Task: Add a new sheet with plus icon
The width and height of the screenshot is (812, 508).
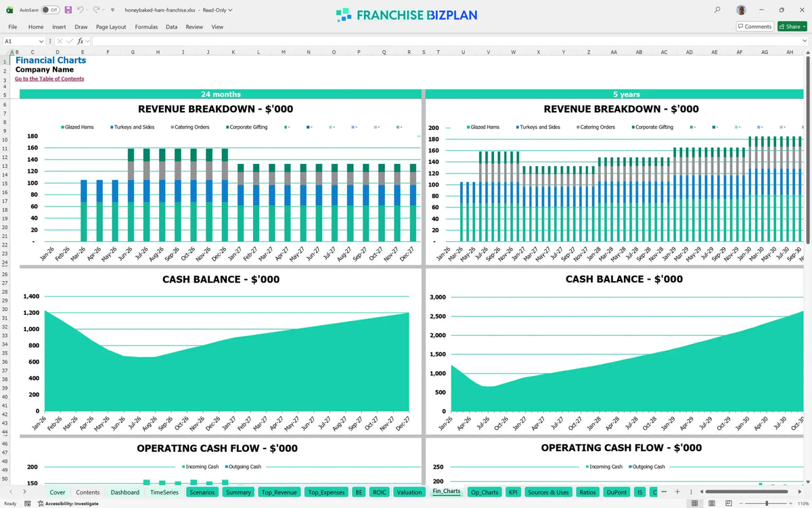Action: [677, 492]
